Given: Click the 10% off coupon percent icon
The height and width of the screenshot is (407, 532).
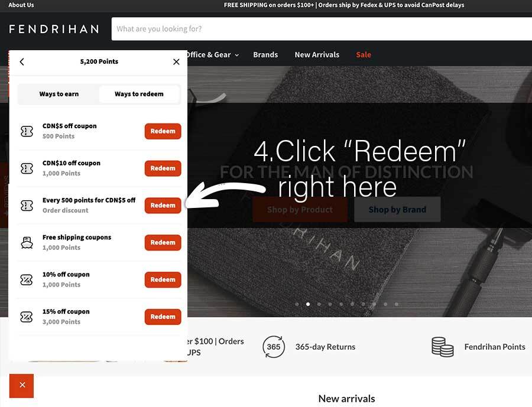Looking at the screenshot, I should coord(27,280).
